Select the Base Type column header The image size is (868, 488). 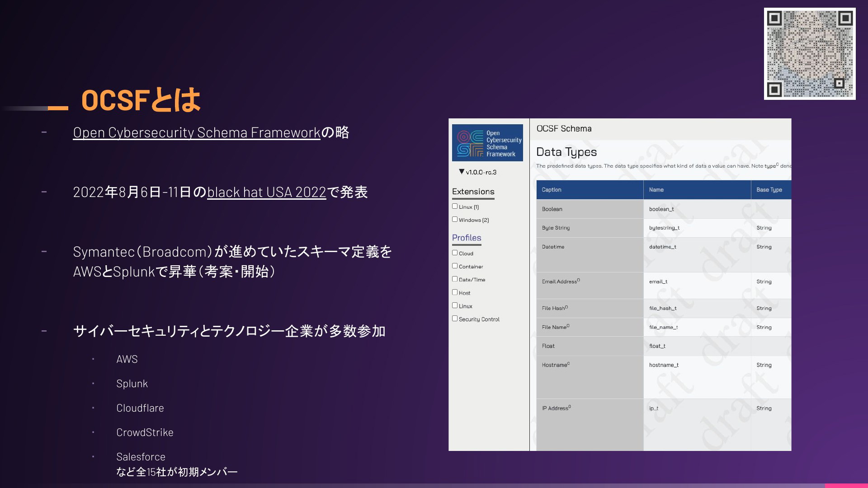[x=771, y=190]
